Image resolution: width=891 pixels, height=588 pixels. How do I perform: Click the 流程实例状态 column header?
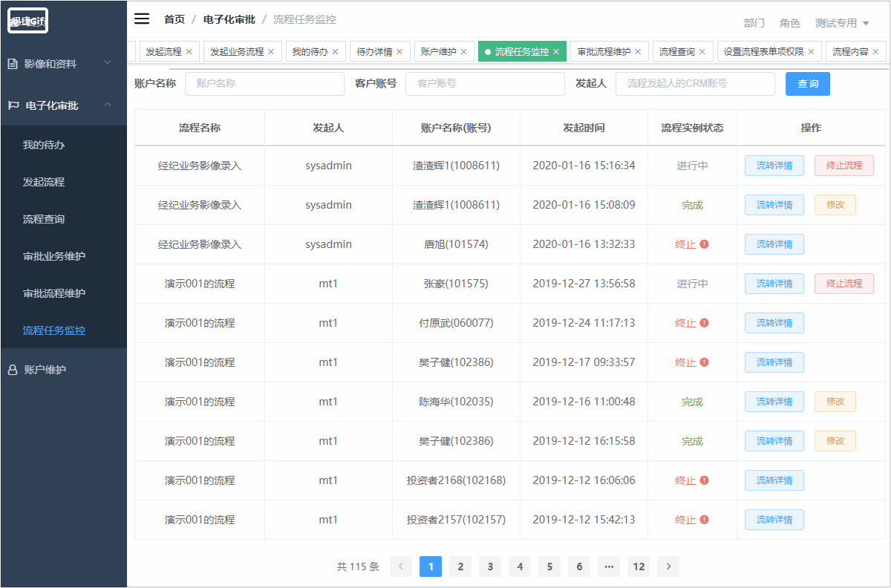(692, 128)
